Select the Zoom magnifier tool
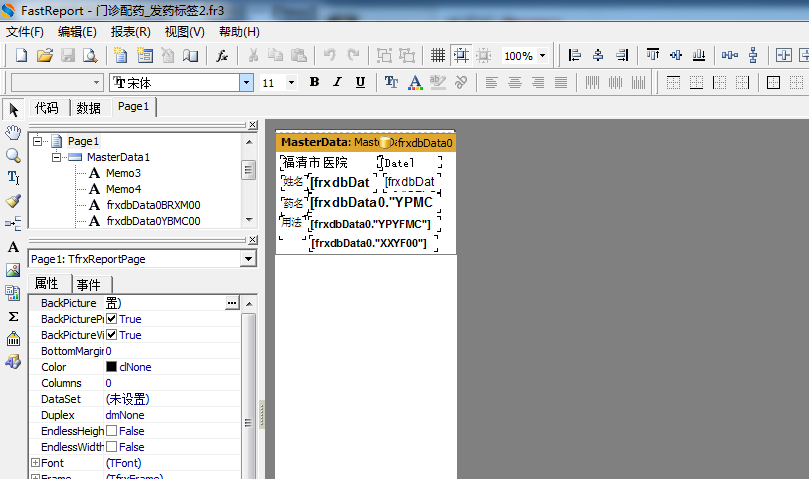 13,155
